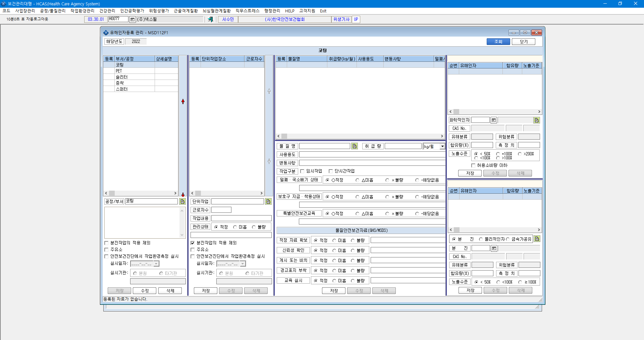Image resolution: width=644 pixels, height=340 pixels.
Task: Open the 작업환경관리 menu
Action: [82, 11]
